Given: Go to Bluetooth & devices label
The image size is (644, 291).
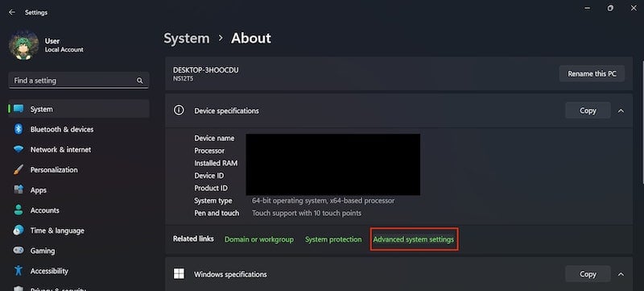Looking at the screenshot, I should 62,130.
